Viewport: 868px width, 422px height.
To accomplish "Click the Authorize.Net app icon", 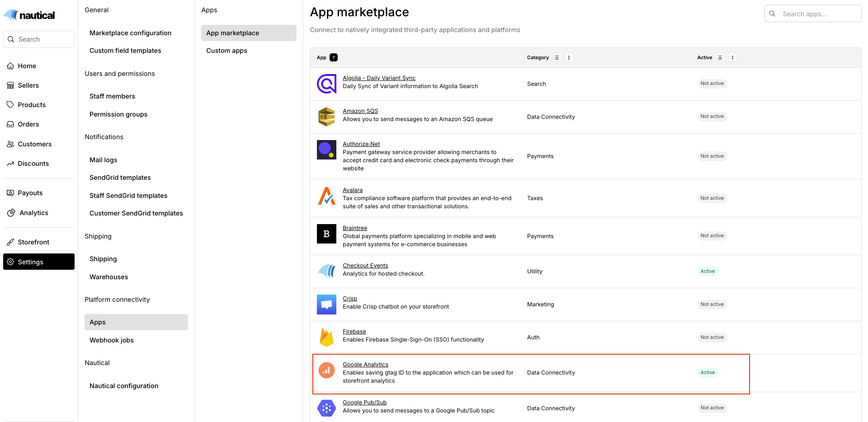I will [326, 150].
